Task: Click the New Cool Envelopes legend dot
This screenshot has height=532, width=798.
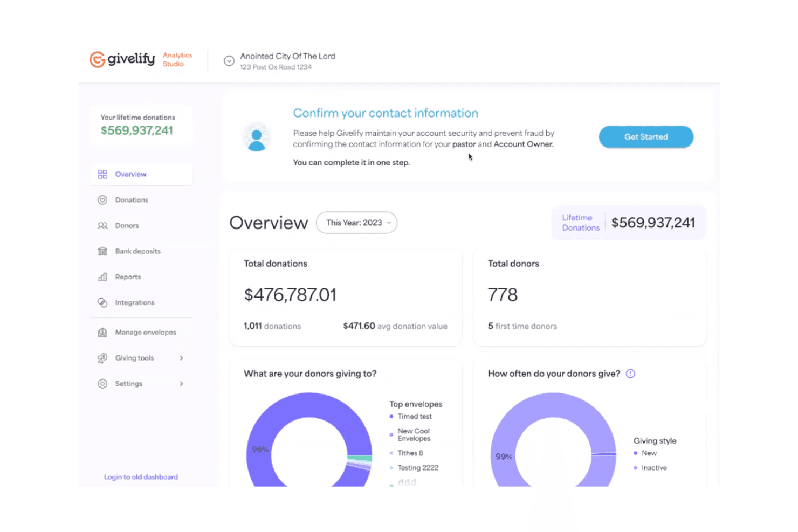Action: pos(391,435)
